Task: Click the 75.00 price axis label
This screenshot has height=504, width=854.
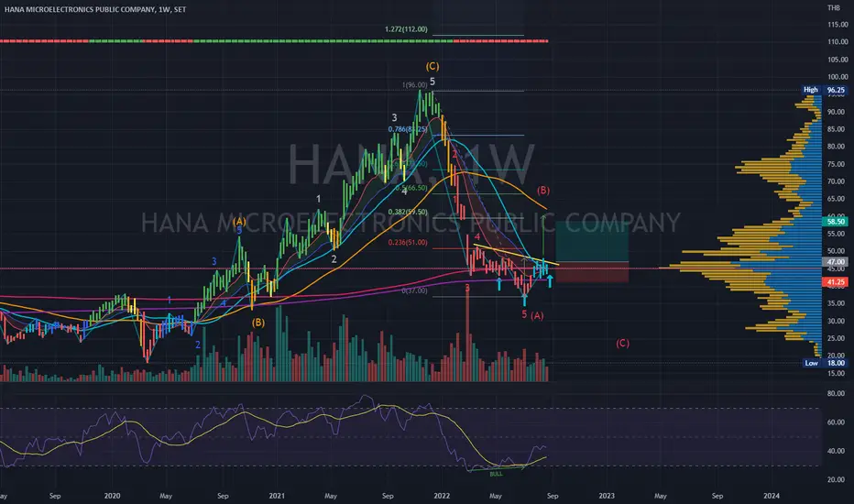Action: 838,164
